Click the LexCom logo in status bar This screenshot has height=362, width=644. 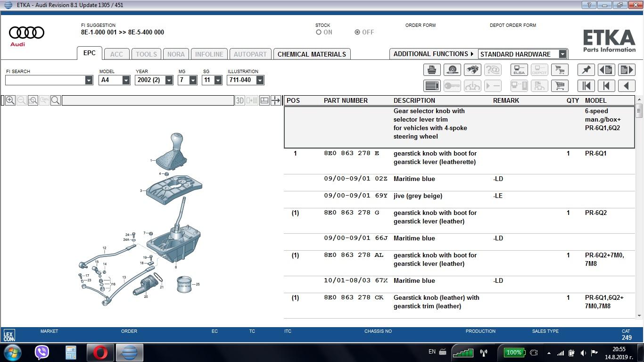point(9,335)
